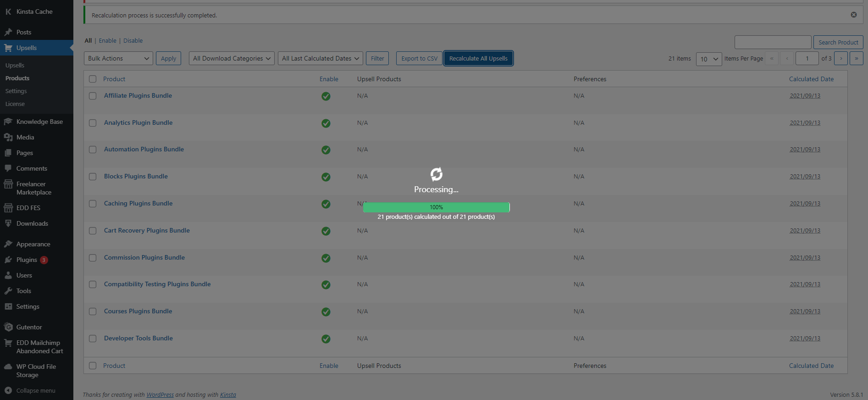This screenshot has height=400, width=868.
Task: Dismiss the recalculation success notice
Action: click(x=853, y=15)
